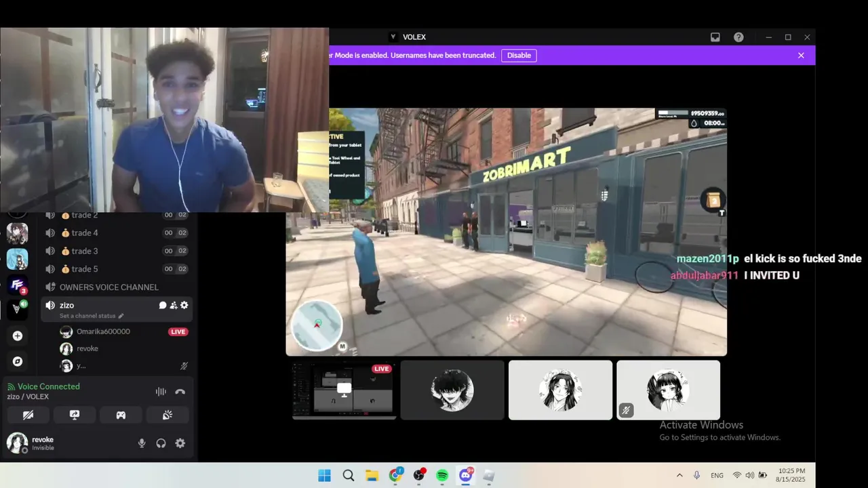Join the trade 5 voice channel
The height and width of the screenshot is (488, 868).
click(x=117, y=269)
